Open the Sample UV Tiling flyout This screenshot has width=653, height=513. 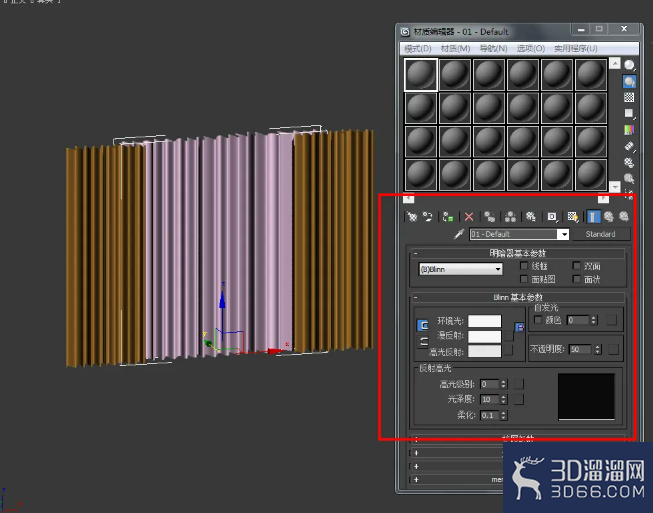point(629,114)
